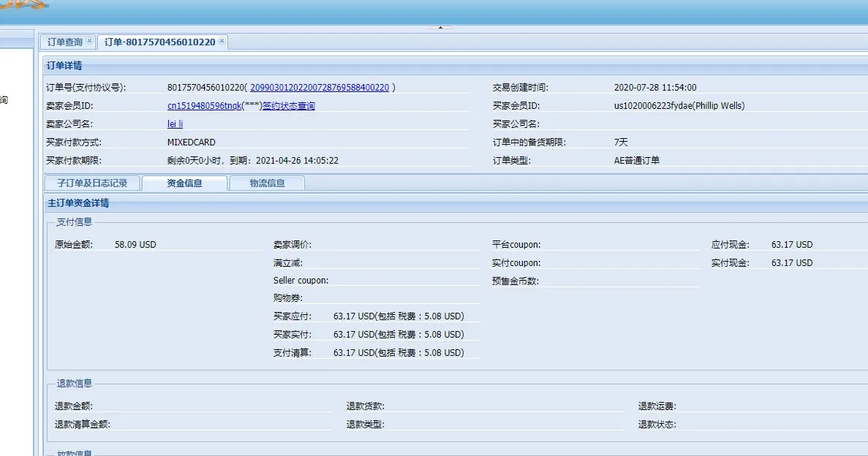Select payment method MIXEDCARD value
868x456 pixels.
(191, 142)
